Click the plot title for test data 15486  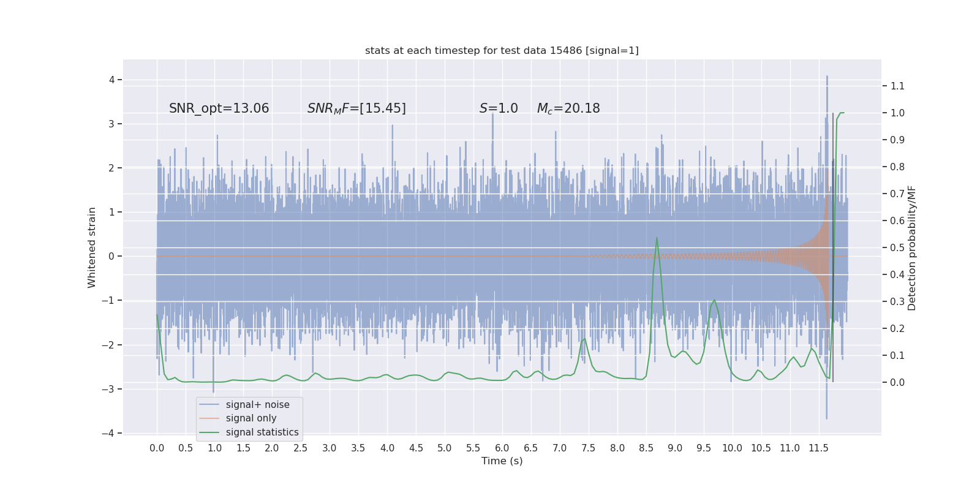click(x=502, y=50)
